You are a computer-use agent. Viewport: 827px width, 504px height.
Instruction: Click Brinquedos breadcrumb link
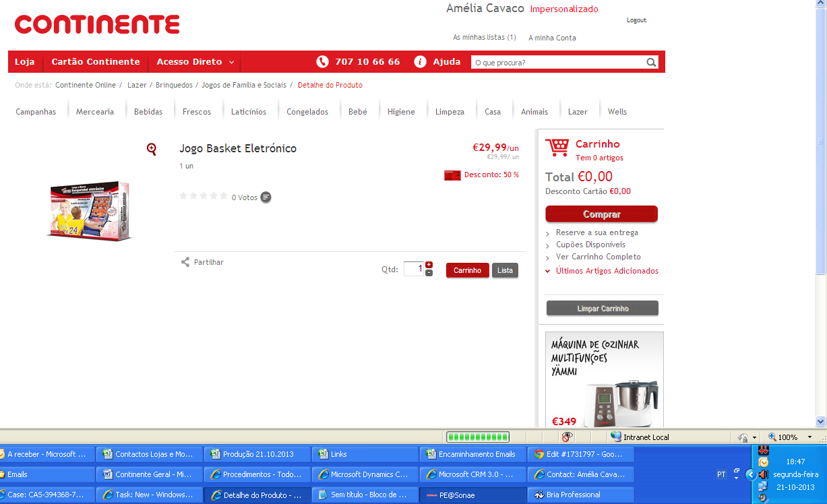coord(174,85)
